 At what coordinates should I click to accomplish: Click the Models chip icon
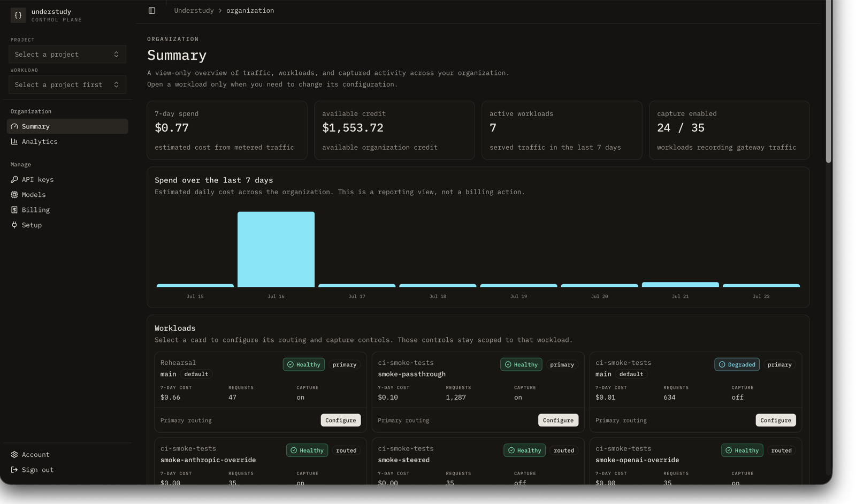[14, 195]
